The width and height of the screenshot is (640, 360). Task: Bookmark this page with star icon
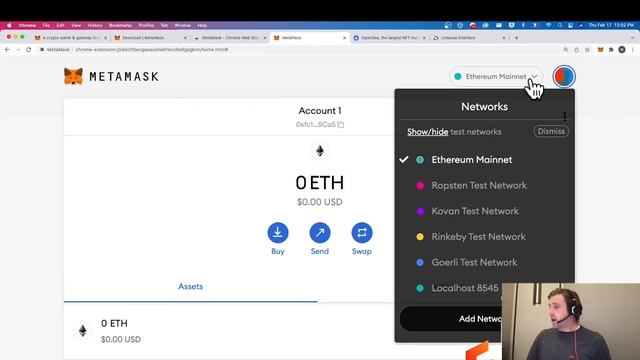[x=587, y=50]
